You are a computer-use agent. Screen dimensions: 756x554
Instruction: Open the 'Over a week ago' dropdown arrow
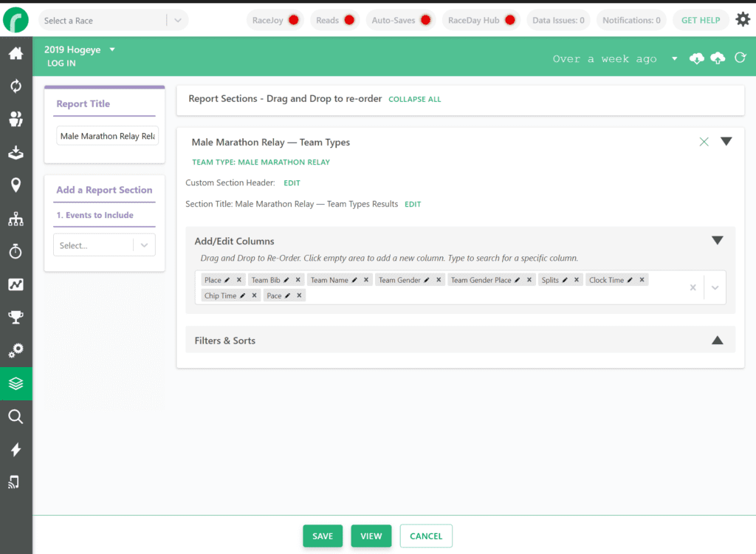pyautogui.click(x=675, y=59)
